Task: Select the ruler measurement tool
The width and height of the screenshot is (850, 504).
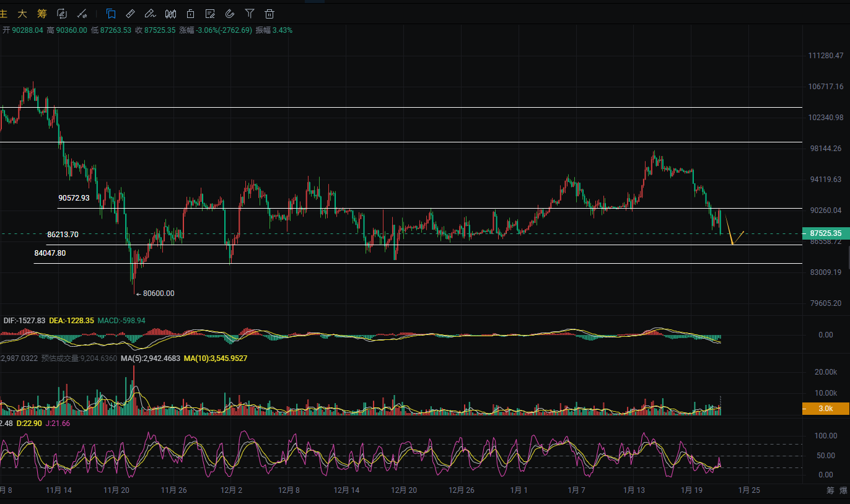Action: (130, 13)
